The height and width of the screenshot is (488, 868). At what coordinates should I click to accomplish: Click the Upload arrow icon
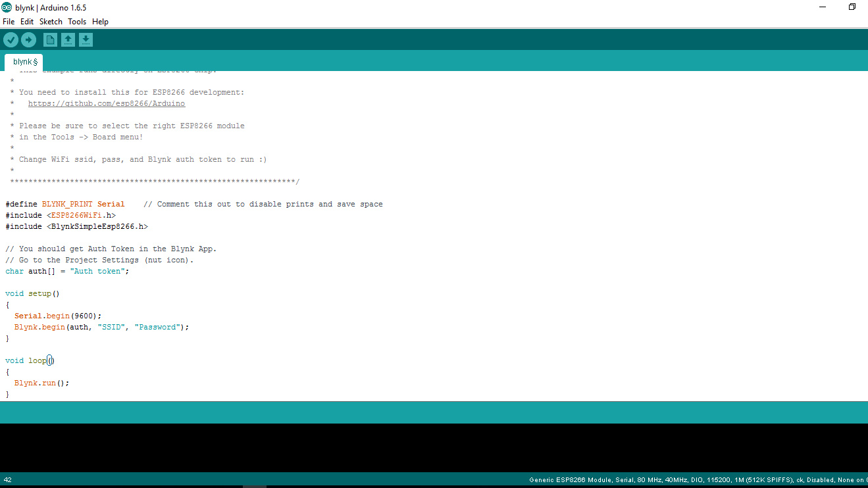point(28,40)
